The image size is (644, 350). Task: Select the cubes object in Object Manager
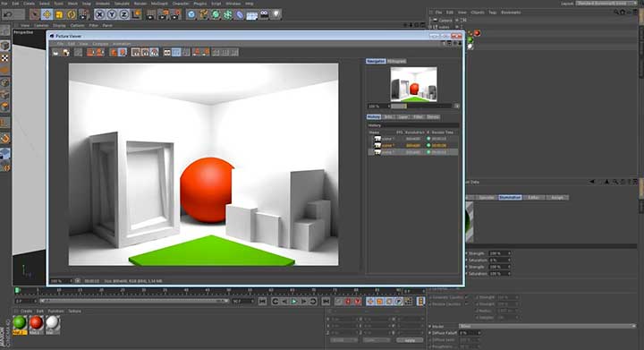[x=444, y=27]
